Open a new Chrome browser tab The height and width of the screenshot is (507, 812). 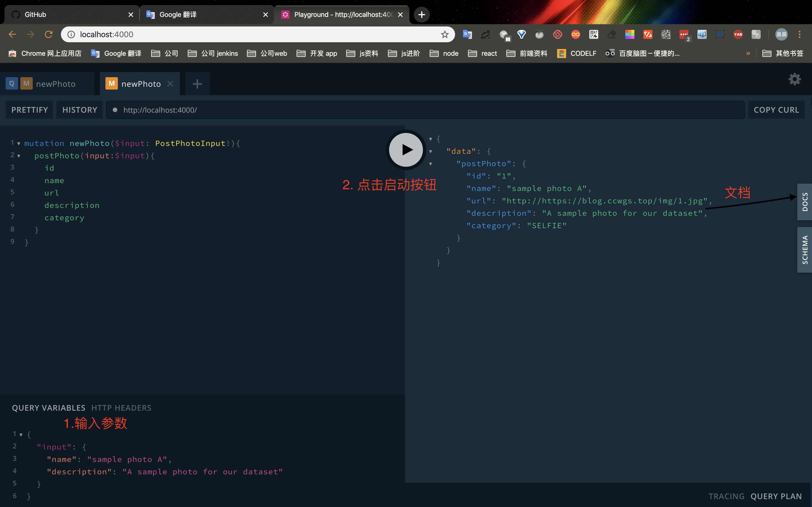pyautogui.click(x=422, y=15)
